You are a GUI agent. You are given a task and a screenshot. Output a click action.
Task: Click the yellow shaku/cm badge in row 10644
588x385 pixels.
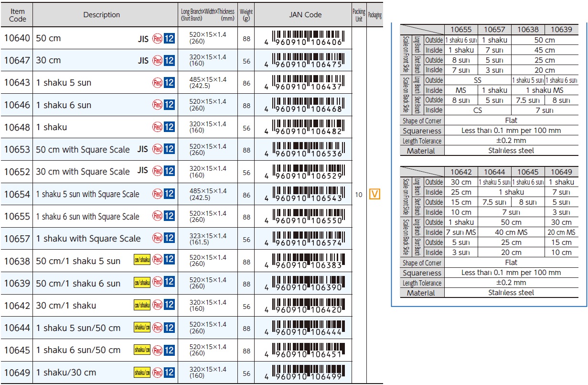pos(142,327)
